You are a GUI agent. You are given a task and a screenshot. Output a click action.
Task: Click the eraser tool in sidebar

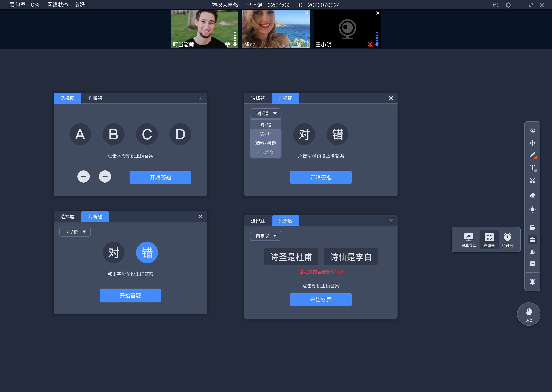point(532,194)
